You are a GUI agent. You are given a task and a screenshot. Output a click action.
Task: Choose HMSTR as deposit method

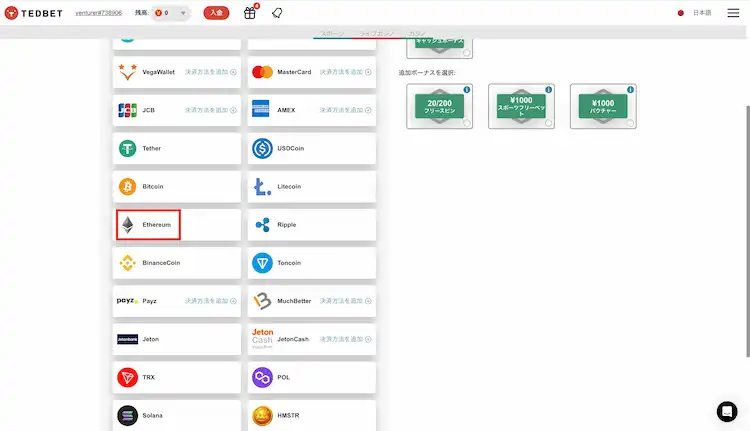(311, 415)
